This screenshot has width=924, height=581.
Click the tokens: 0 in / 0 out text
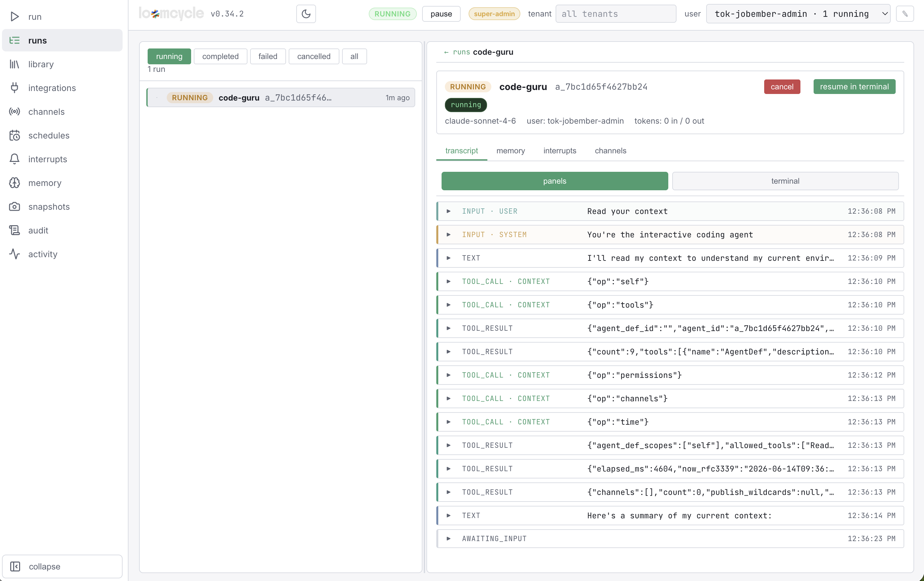(669, 121)
